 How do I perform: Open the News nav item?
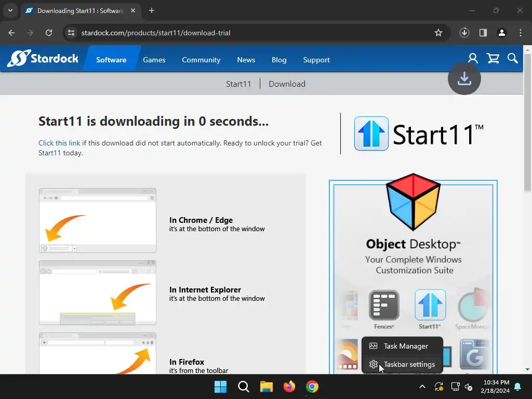pyautogui.click(x=246, y=60)
